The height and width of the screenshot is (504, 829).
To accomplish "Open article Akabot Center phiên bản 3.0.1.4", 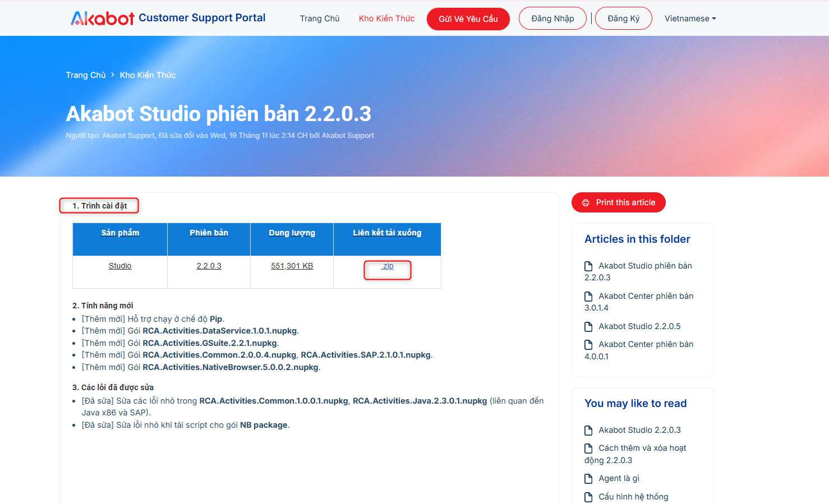I will pyautogui.click(x=639, y=302).
